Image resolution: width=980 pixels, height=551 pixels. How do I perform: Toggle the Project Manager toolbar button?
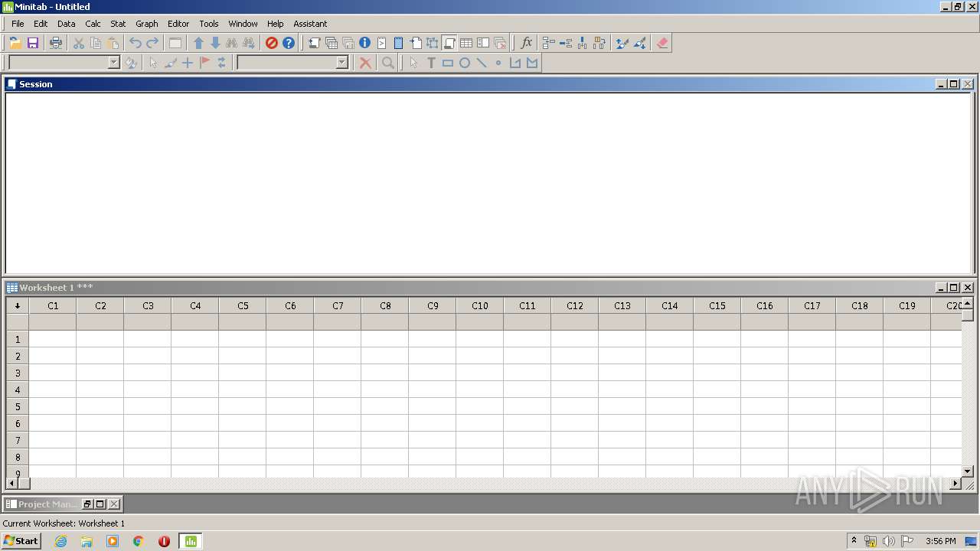point(483,43)
